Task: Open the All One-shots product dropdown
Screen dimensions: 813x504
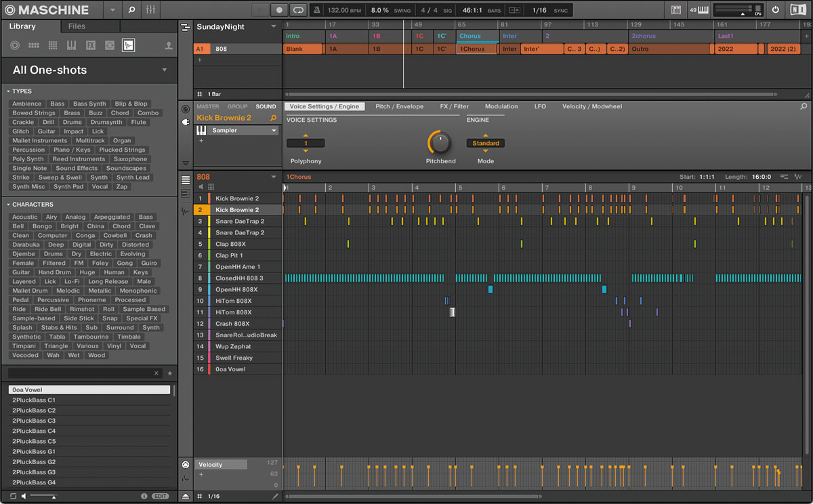Action: coord(164,70)
